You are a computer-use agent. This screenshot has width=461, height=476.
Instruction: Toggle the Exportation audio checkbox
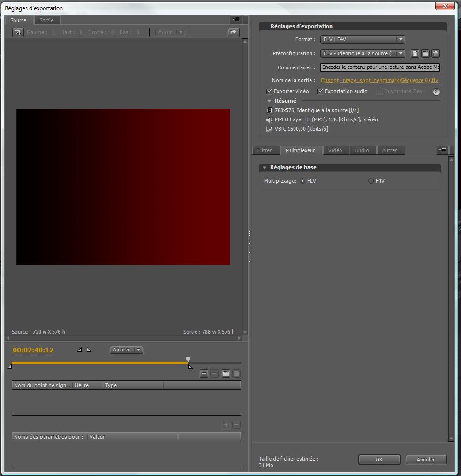pyautogui.click(x=320, y=91)
